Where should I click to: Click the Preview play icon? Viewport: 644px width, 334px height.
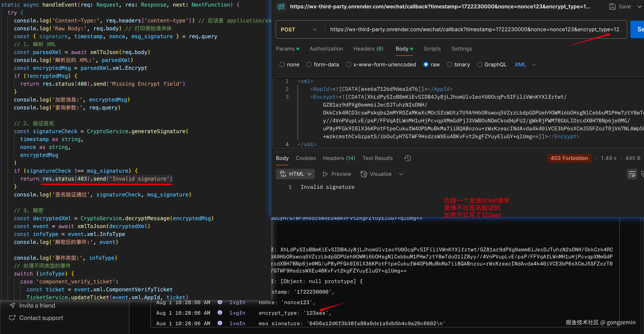(325, 174)
